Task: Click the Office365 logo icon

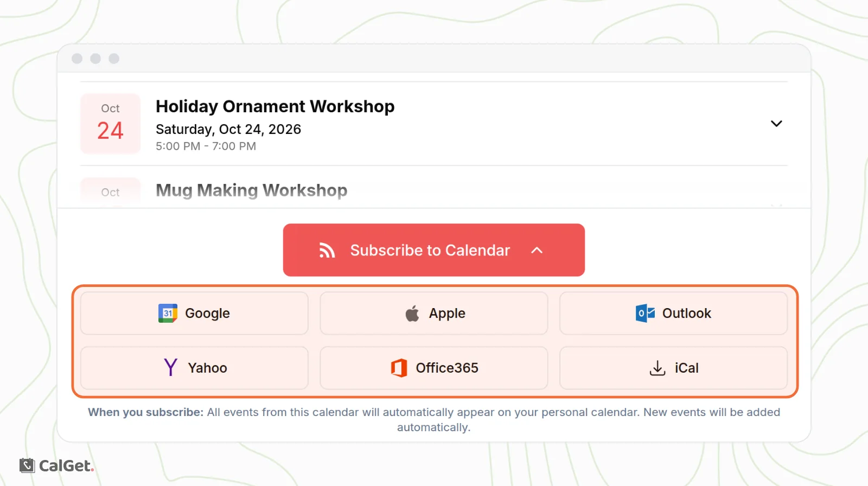Action: pyautogui.click(x=399, y=368)
